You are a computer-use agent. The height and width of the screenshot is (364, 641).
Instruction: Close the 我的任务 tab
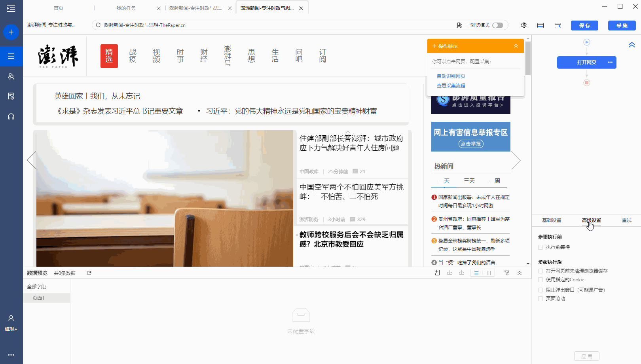159,8
